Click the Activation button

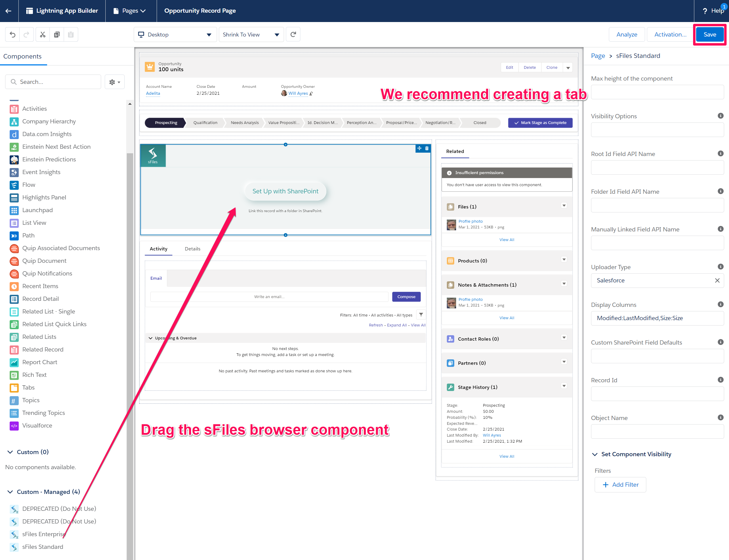pyautogui.click(x=670, y=34)
